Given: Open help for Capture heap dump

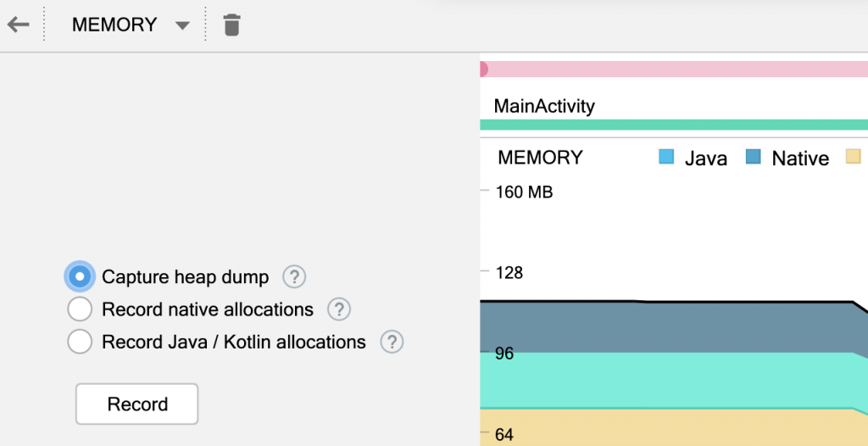Looking at the screenshot, I should pyautogui.click(x=294, y=276).
